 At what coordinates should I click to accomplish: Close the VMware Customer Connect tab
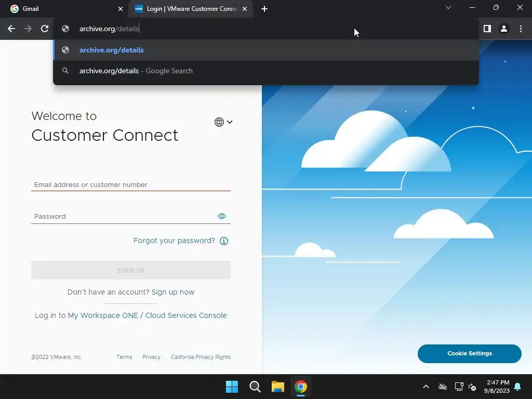click(245, 9)
